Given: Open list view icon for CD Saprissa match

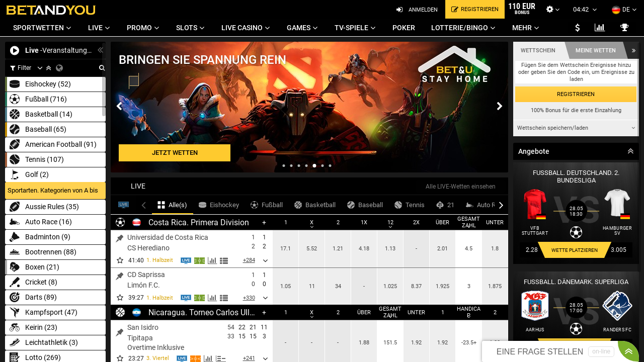Looking at the screenshot, I should tap(224, 298).
